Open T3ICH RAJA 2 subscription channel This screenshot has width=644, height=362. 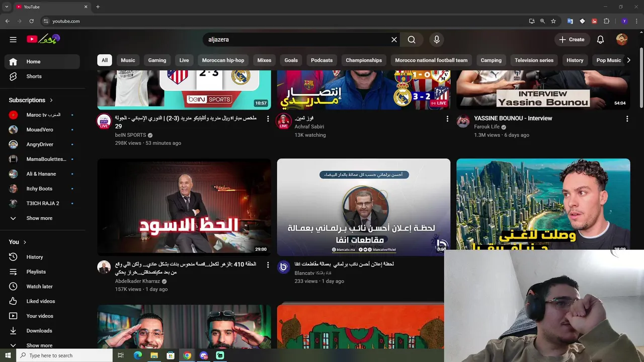[42, 204]
